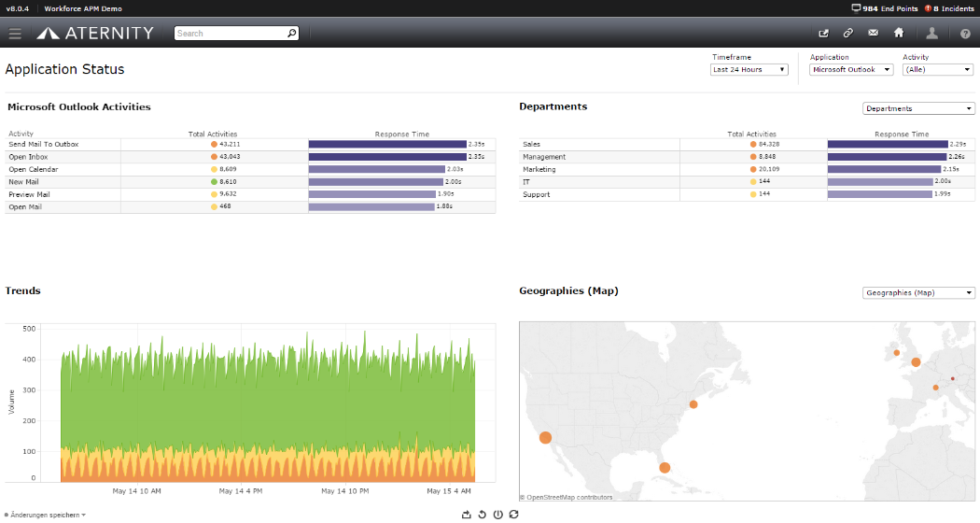
Task: Select the Management department row
Action: pyautogui.click(x=747, y=157)
